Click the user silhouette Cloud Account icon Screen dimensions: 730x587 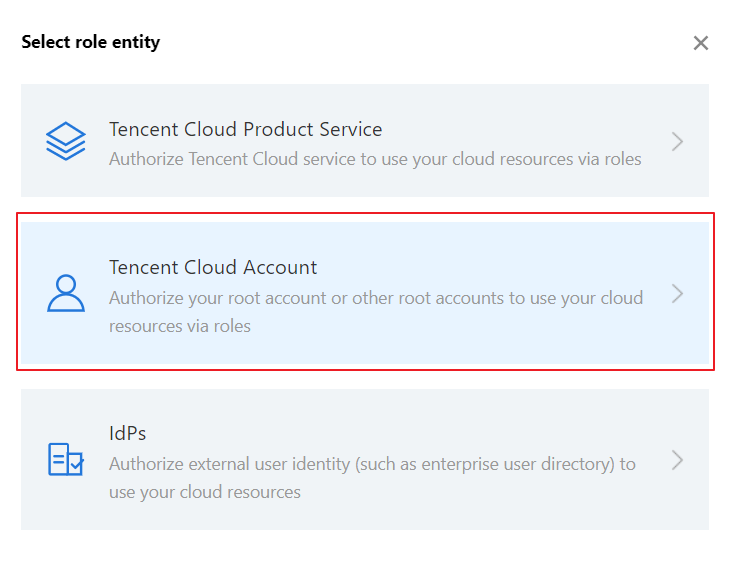[x=66, y=293]
